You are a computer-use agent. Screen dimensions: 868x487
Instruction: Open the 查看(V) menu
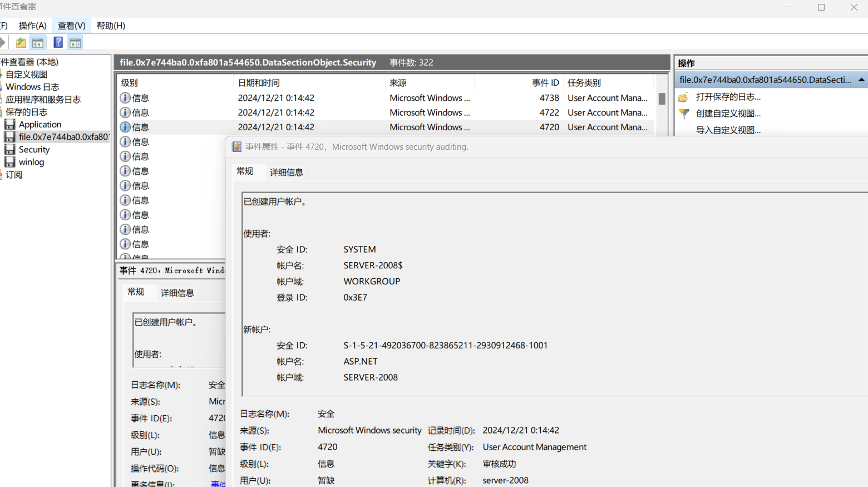click(x=71, y=26)
